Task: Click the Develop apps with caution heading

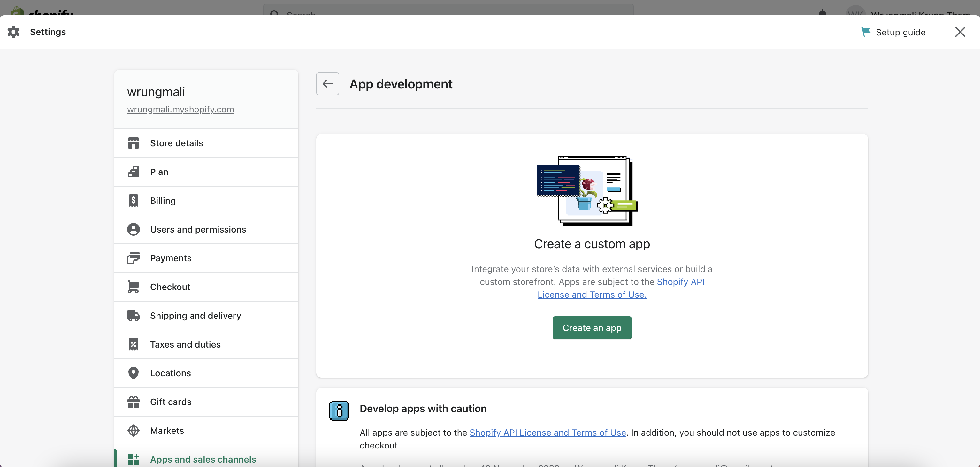Action: (x=423, y=409)
